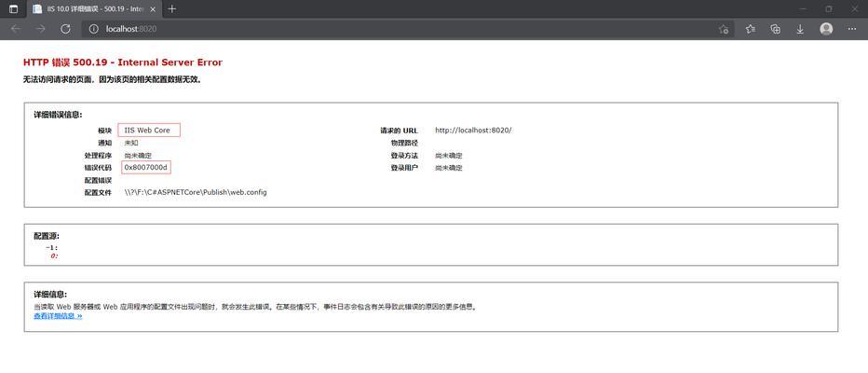Select the IIS 10.0 error page tab

[93, 9]
